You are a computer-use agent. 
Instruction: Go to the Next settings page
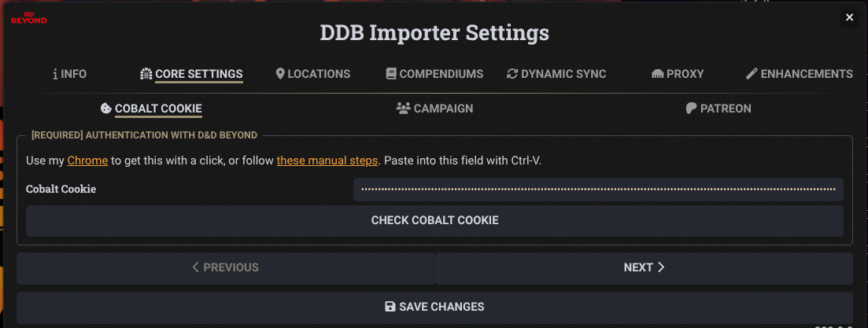[644, 267]
